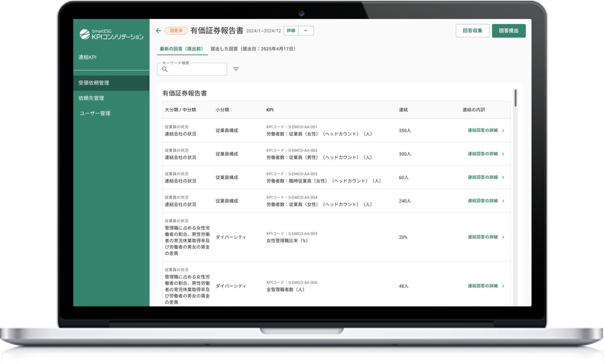Screen dimensions: 604x364
Task: Click ダイバーシティ in S-EMCO-AA-005 row
Action: [x=231, y=237]
